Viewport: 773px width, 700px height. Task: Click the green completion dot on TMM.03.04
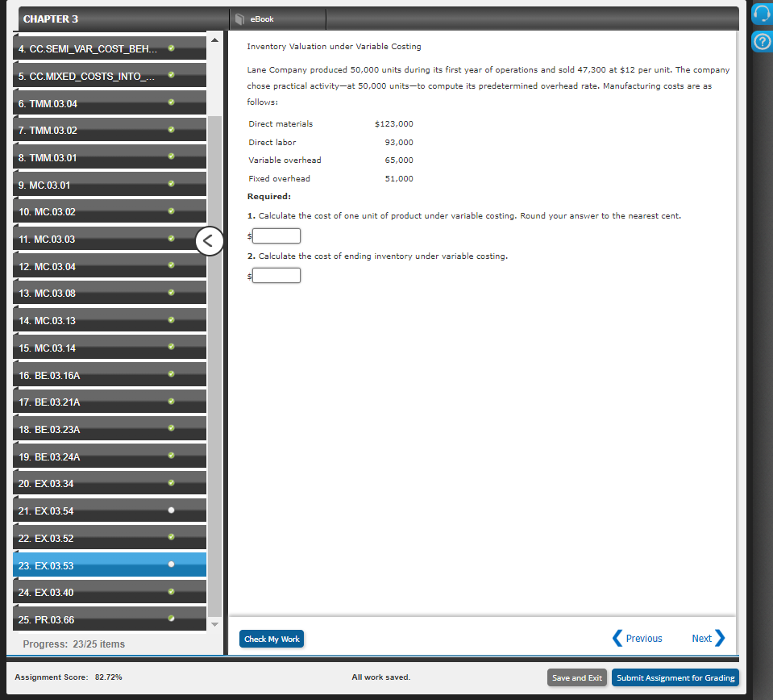(x=170, y=102)
